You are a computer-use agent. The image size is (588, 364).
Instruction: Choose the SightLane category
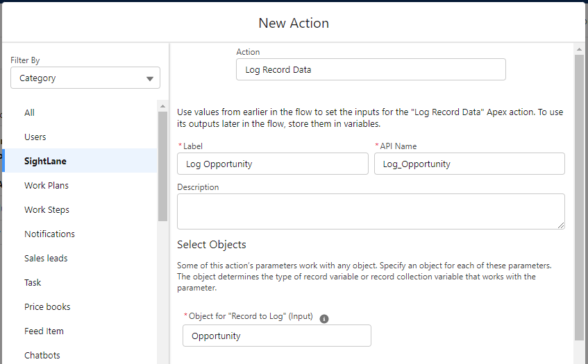(45, 161)
